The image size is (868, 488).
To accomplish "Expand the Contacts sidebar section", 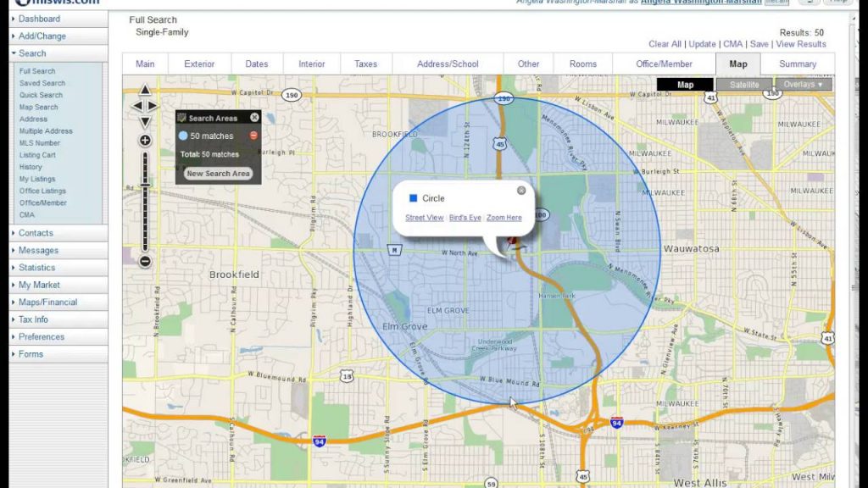I will (36, 233).
